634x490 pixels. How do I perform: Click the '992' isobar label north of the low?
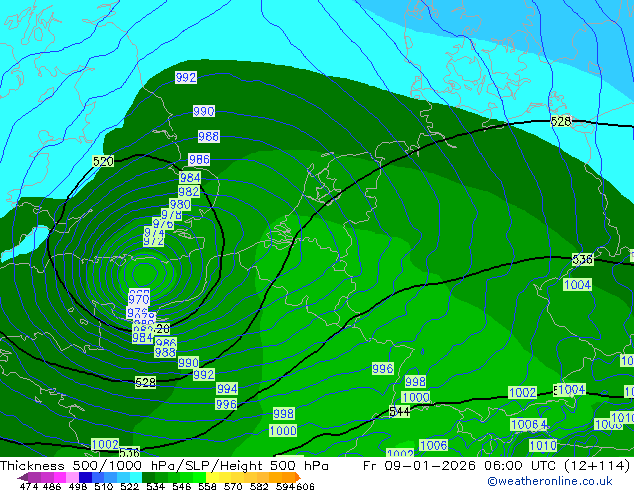click(x=186, y=77)
